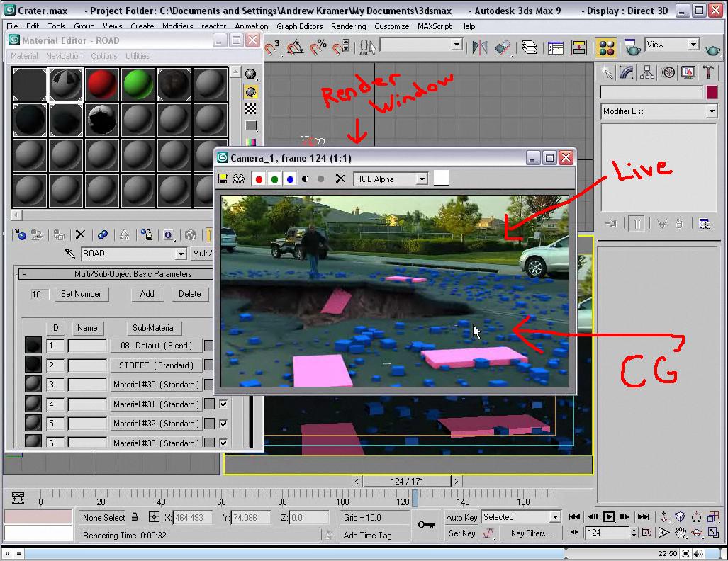Click the Delete sub-material button

[190, 294]
